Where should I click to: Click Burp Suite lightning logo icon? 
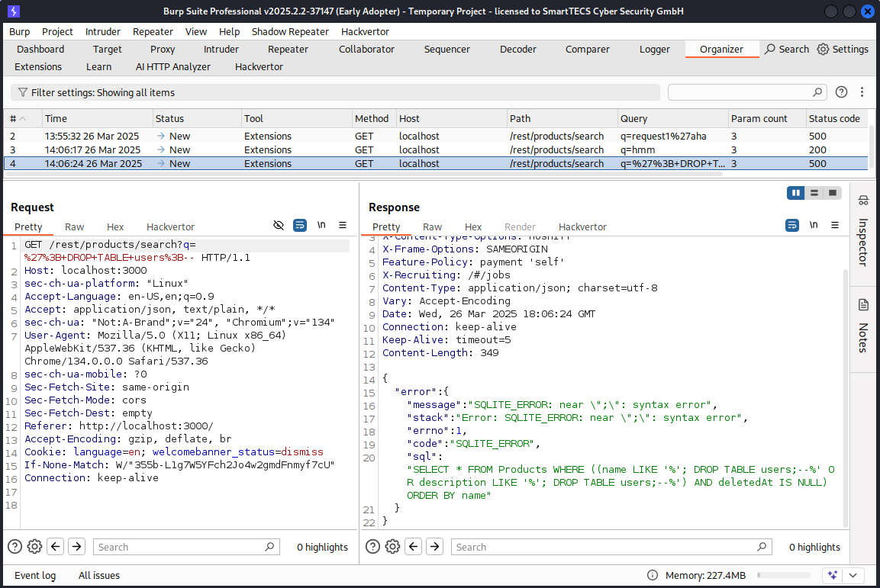[x=14, y=11]
